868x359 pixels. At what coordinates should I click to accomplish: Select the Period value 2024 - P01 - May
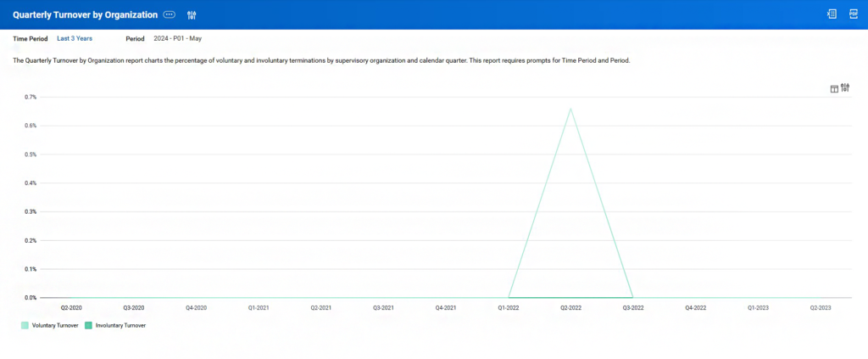[x=178, y=39]
